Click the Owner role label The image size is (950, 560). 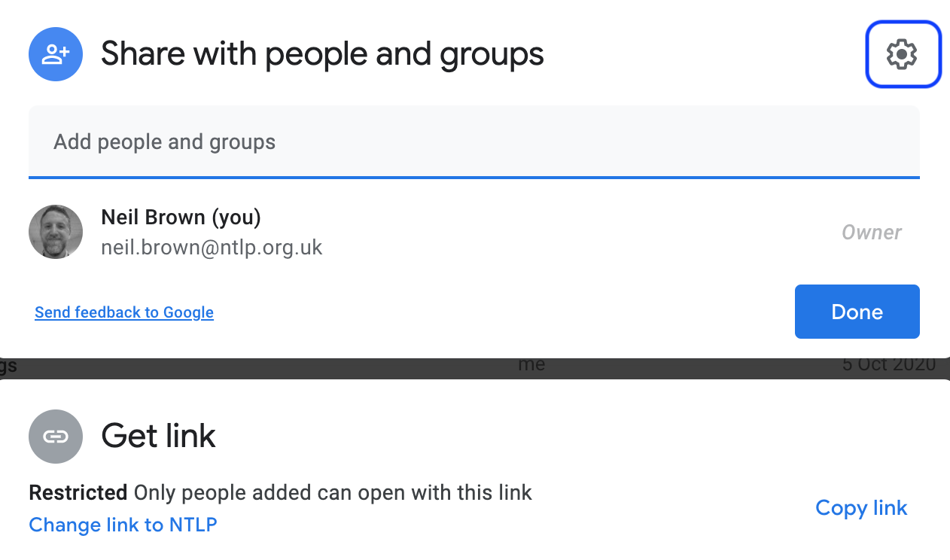[x=872, y=233]
